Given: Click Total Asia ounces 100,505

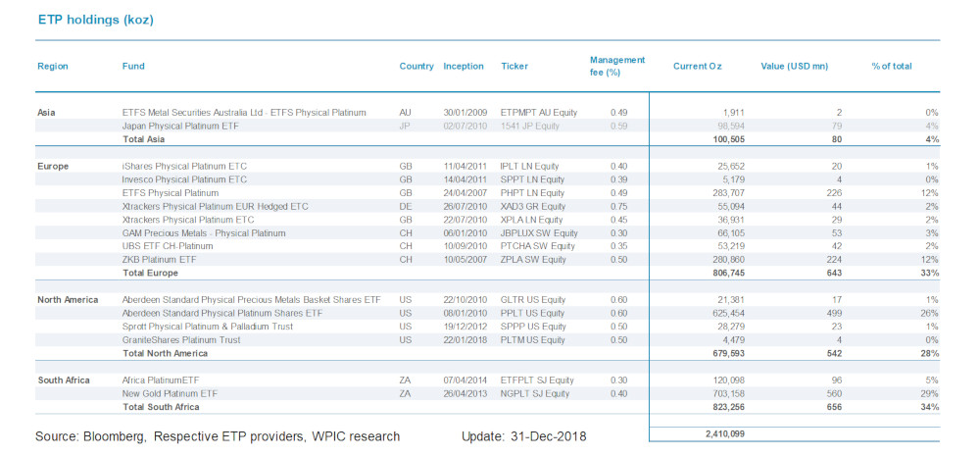Looking at the screenshot, I should coord(727,139).
